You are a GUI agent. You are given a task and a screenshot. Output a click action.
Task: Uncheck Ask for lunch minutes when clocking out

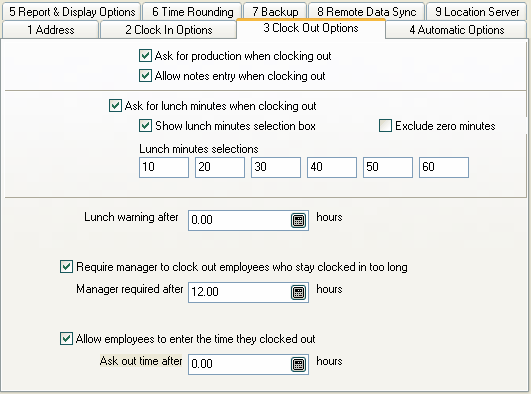coord(115,105)
